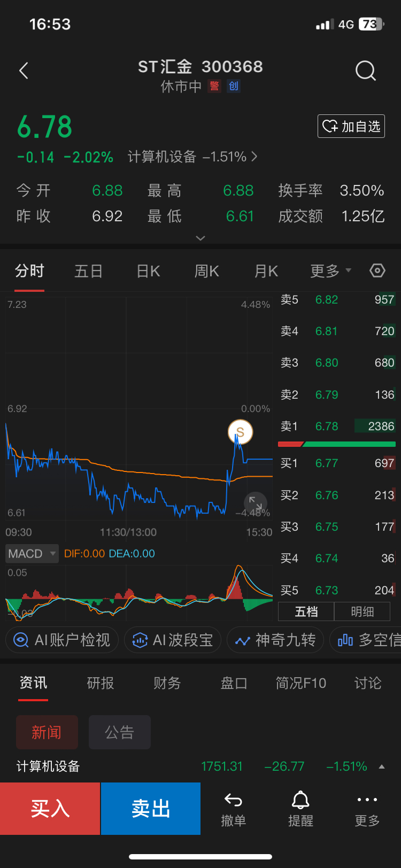The height and width of the screenshot is (868, 401).
Task: Open 财务 finance tab
Action: (167, 683)
